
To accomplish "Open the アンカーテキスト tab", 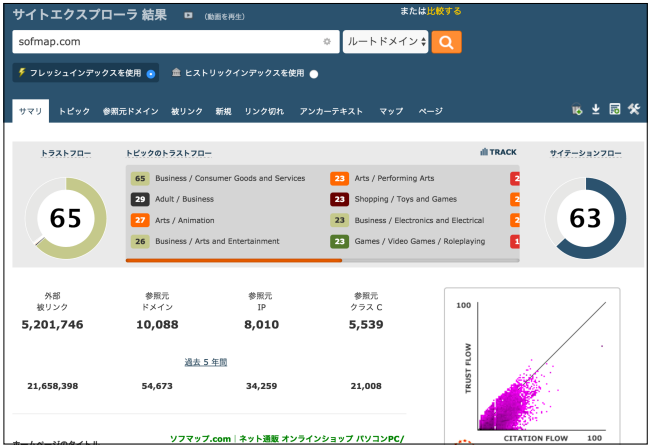I will [x=331, y=111].
